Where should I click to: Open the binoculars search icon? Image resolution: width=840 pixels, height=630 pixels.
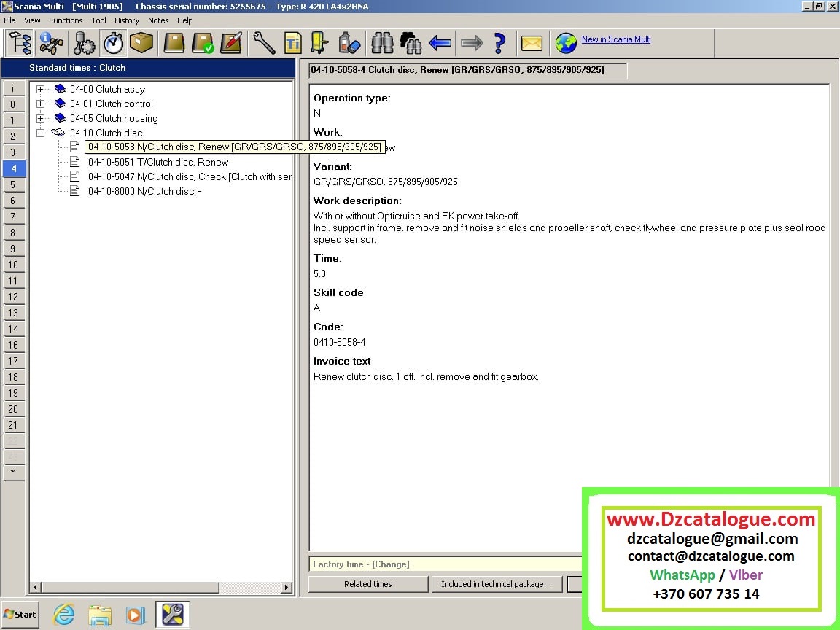[x=382, y=44]
